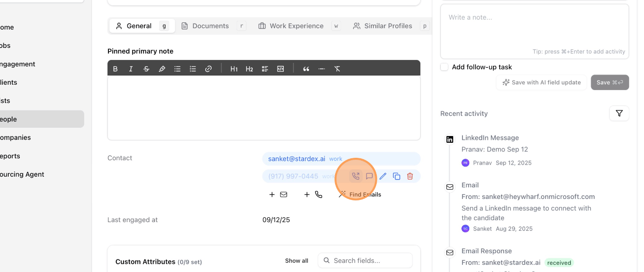This screenshot has width=644, height=272.
Task: Delete the phone number with trash icon
Action: (410, 176)
